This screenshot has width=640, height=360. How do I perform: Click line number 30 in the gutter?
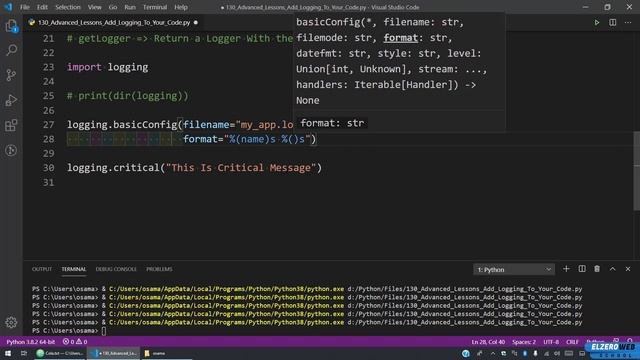(49, 168)
